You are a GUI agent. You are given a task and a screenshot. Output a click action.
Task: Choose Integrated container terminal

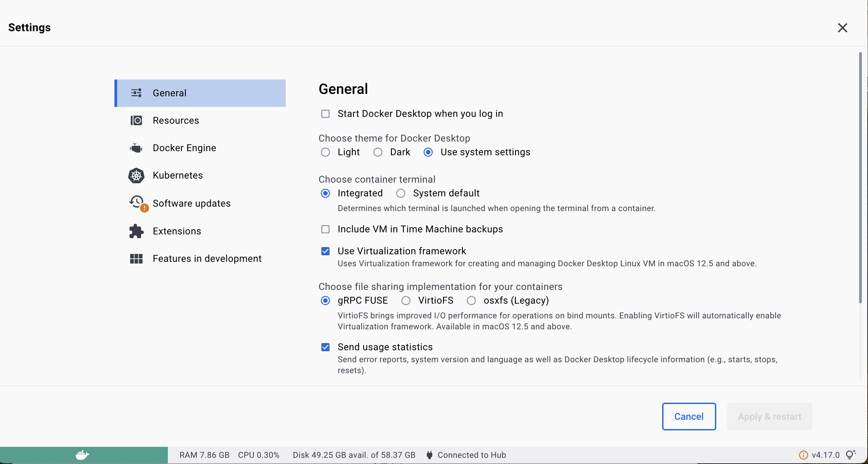(325, 193)
